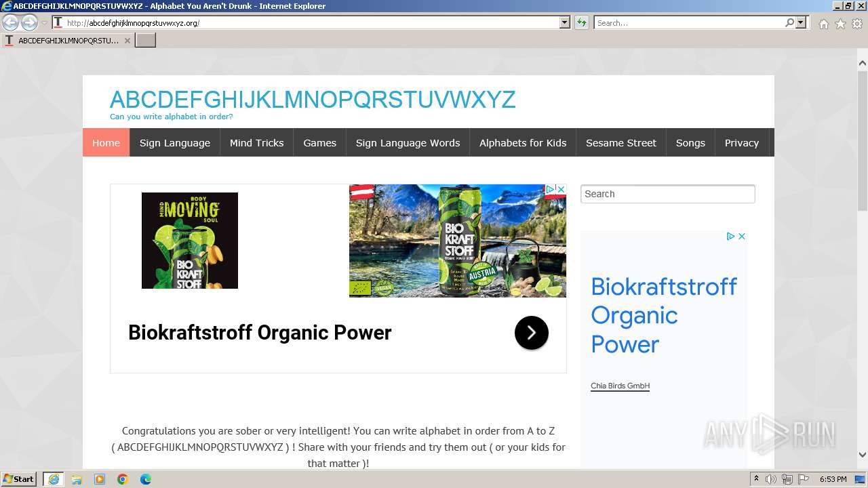Close the current browser tab

(127, 40)
